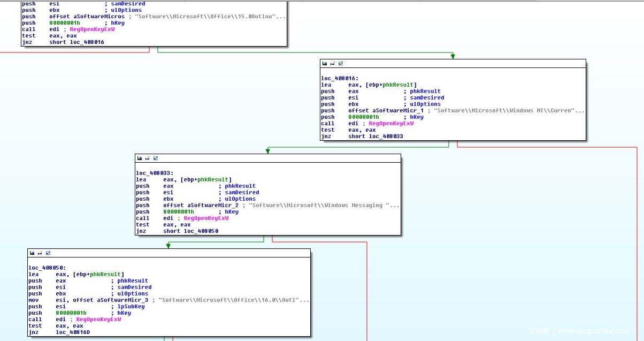Click the 'loc_408050:' label line
644x341 pixels.
47,268
